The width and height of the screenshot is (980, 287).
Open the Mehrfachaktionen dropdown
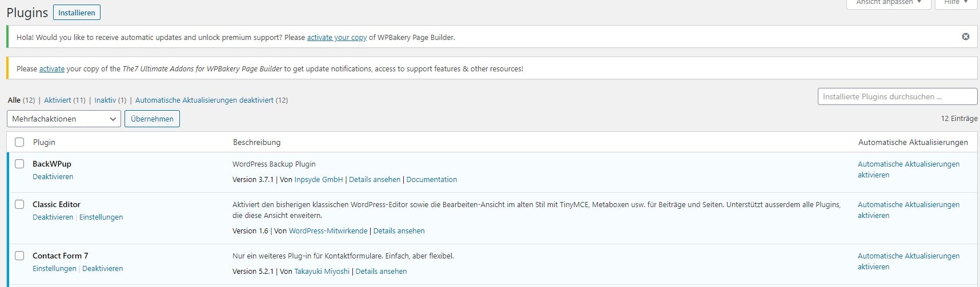click(x=64, y=119)
